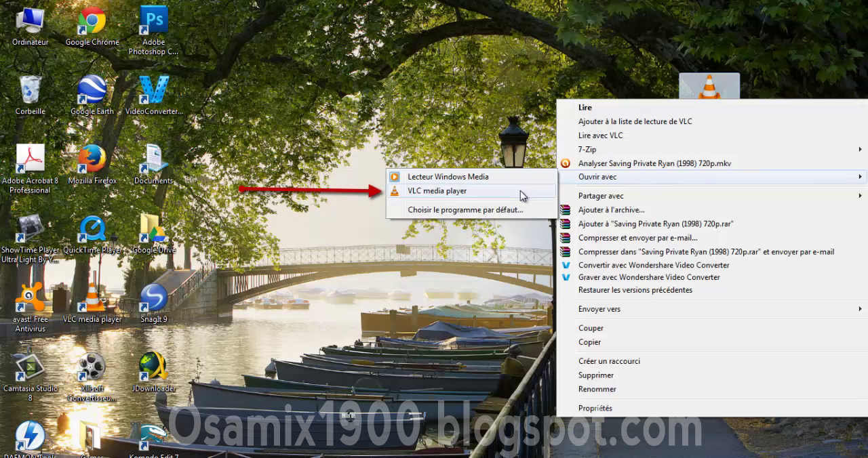The image size is (868, 458).
Task: Click Choisir le programme par défaut
Action: [464, 209]
